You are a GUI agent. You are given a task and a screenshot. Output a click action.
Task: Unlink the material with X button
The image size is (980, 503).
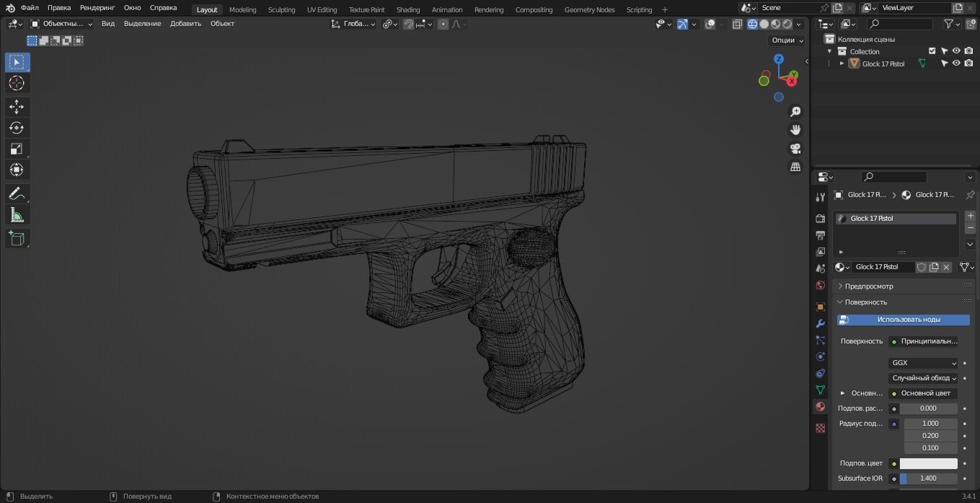tap(946, 267)
